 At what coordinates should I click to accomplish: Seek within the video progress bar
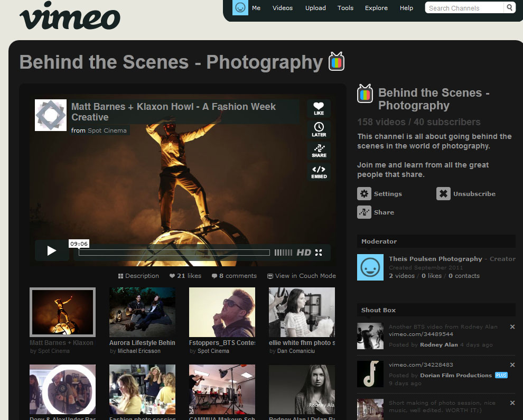[x=174, y=253]
